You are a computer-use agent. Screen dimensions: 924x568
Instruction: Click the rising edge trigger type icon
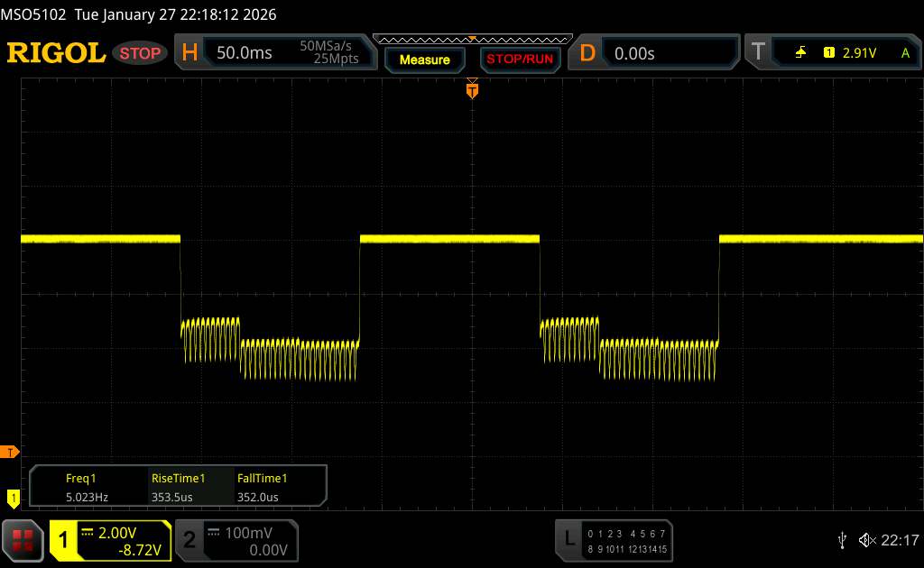800,53
